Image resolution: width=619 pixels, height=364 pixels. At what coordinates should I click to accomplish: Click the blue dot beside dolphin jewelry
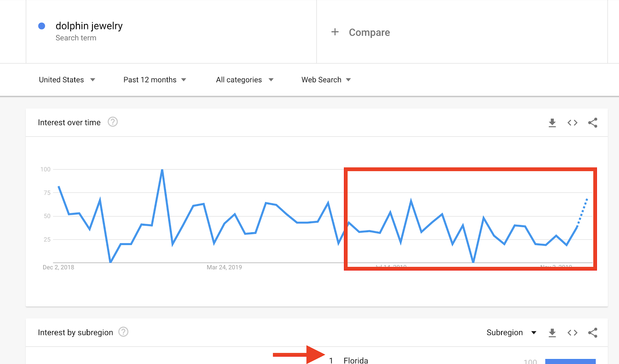[42, 26]
